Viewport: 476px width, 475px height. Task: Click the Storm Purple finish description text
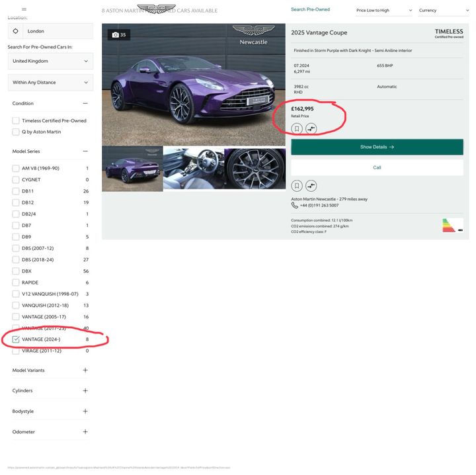(353, 50)
